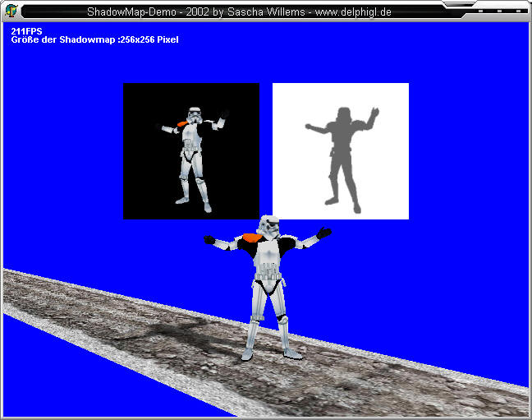The width and height of the screenshot is (532, 420).
Task: Click the middle small button in the title bar
Action: coord(499,12)
